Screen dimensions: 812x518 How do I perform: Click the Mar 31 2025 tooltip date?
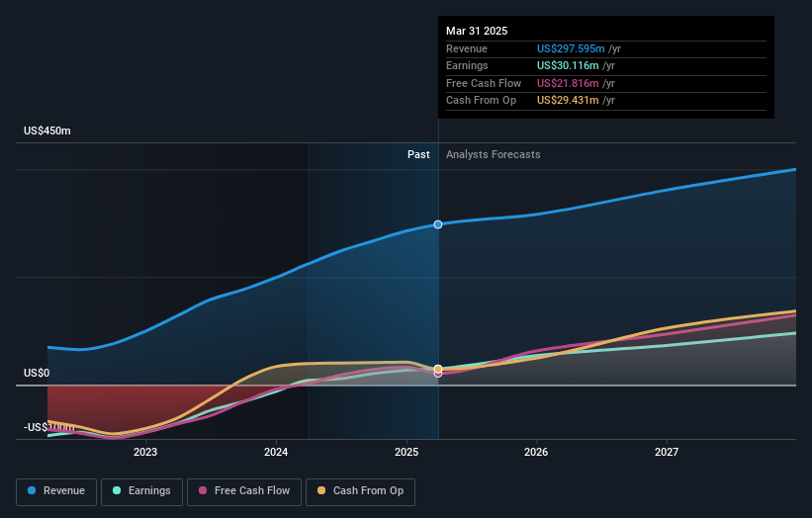477,31
